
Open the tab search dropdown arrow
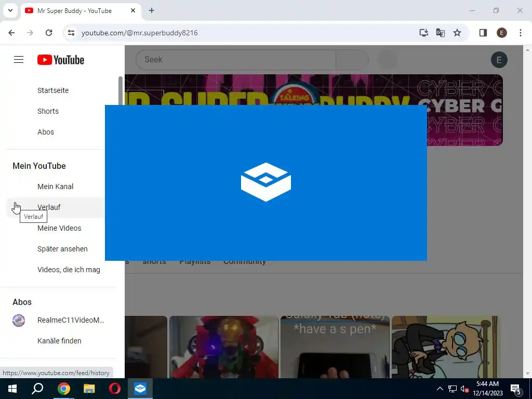[10, 10]
